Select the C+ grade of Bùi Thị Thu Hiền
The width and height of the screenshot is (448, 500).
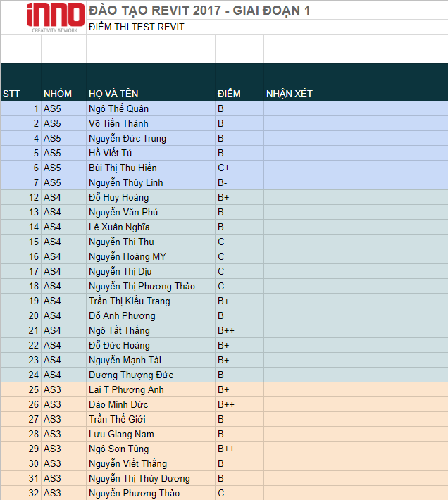(225, 168)
